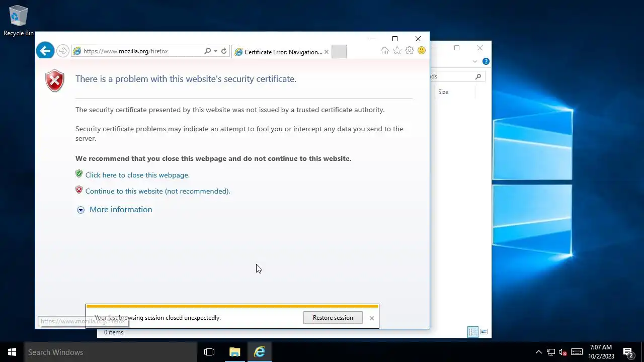The width and height of the screenshot is (644, 362).
Task: Open Action Center notifications icon
Action: [x=628, y=352]
